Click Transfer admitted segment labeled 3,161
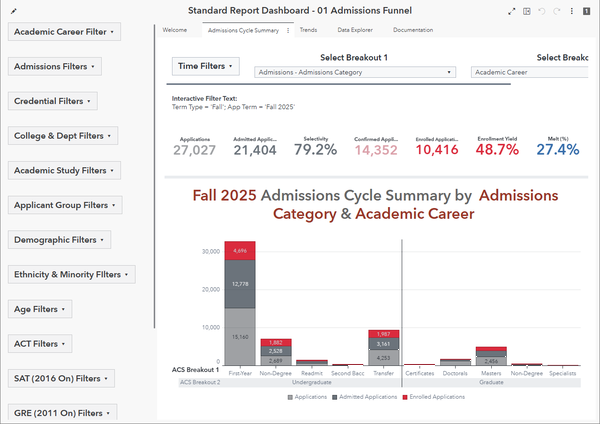 tap(383, 344)
